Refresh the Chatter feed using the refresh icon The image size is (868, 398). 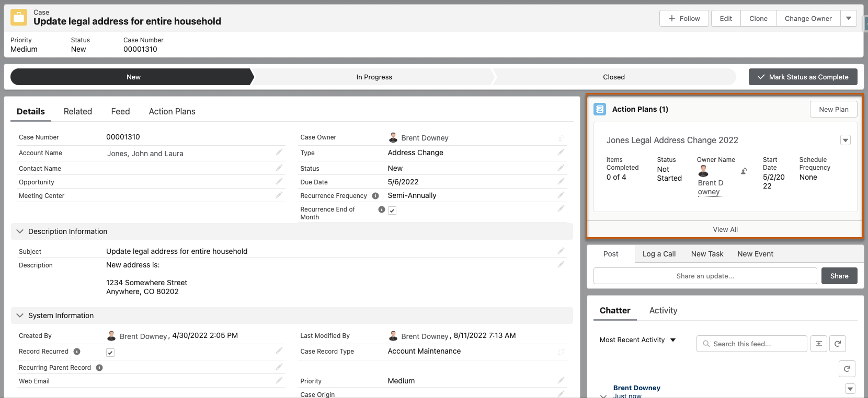[837, 344]
